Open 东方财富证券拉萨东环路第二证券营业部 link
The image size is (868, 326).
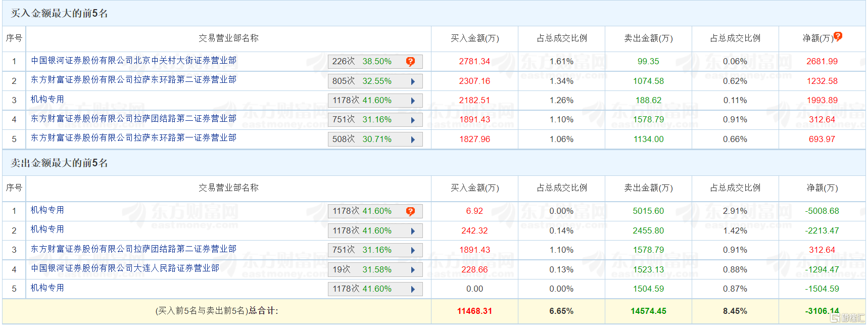(133, 80)
